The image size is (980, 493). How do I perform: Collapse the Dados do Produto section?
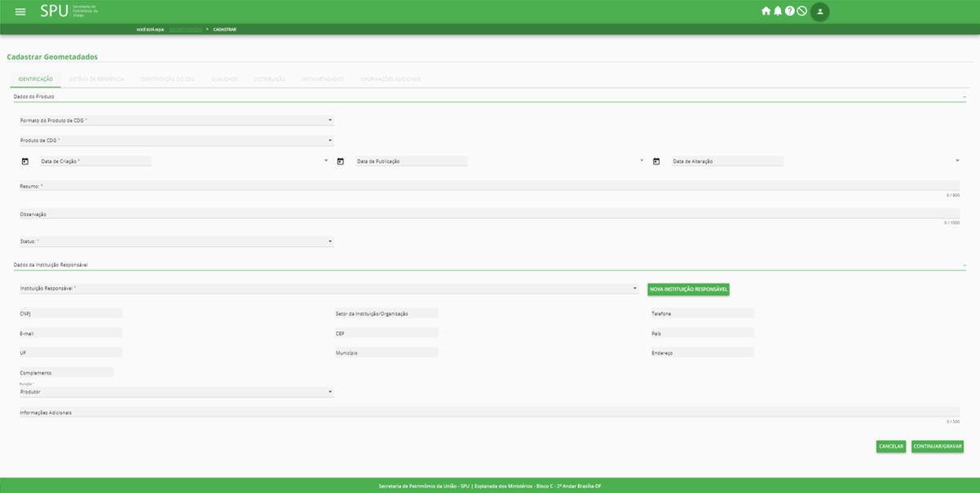965,97
